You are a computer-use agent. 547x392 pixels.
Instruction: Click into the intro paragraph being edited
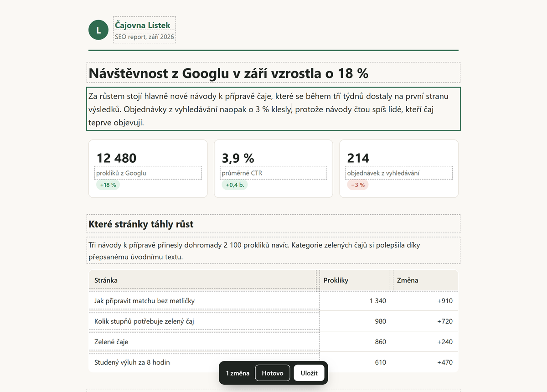coord(273,109)
